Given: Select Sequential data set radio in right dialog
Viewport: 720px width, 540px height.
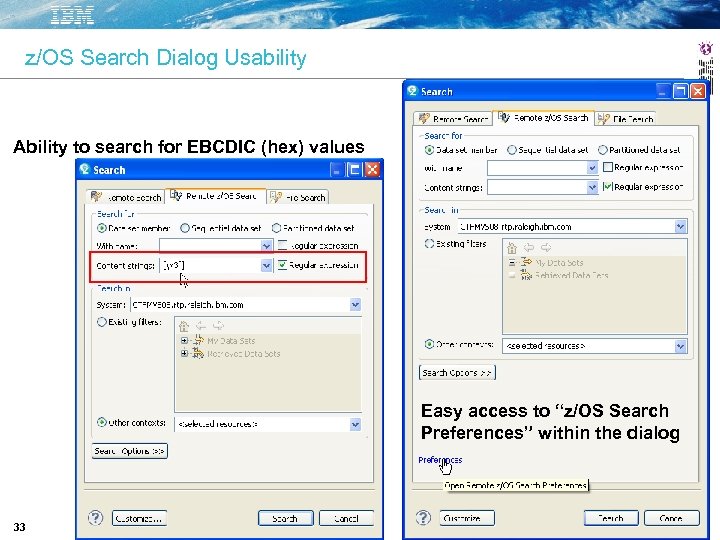Looking at the screenshot, I should (x=512, y=150).
